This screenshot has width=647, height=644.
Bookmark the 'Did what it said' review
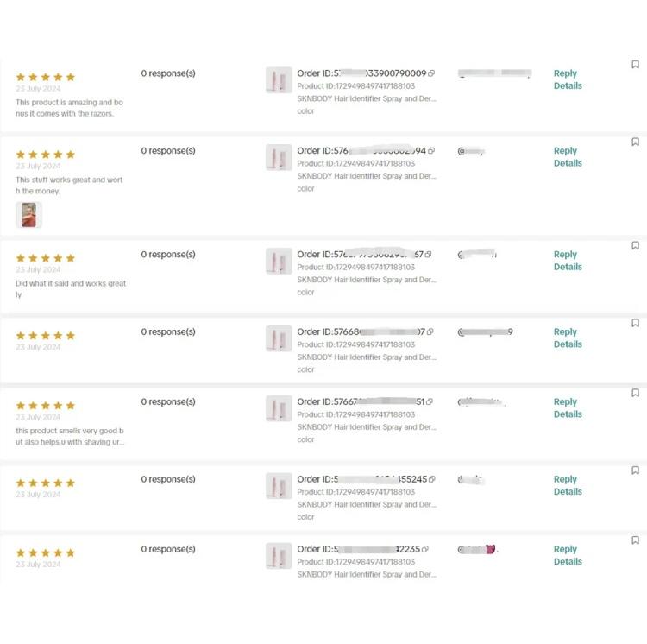(x=635, y=245)
